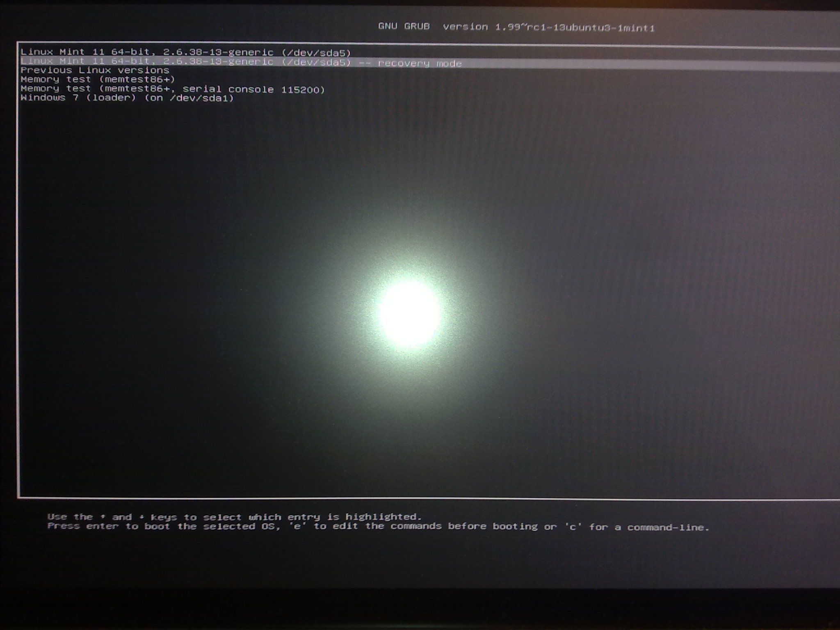Click the 'Use the keys to select' hint line
Viewport: 840px width, 630px height.
(x=235, y=517)
